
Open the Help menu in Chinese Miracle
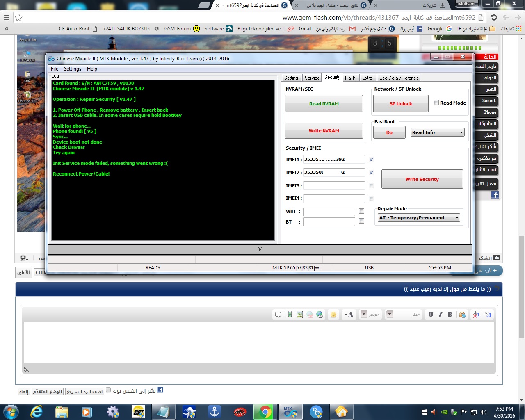pyautogui.click(x=92, y=69)
